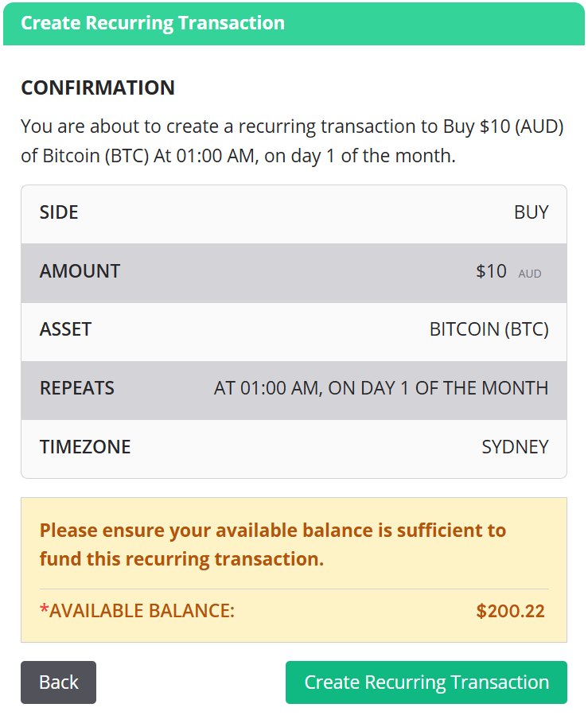Viewport: 588px width, 727px height.
Task: Click the recurring transaction summary paragraph
Action: point(292,141)
